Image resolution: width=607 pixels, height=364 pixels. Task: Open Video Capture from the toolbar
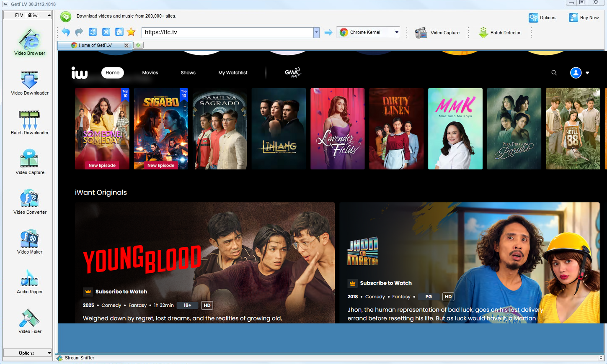[437, 33]
